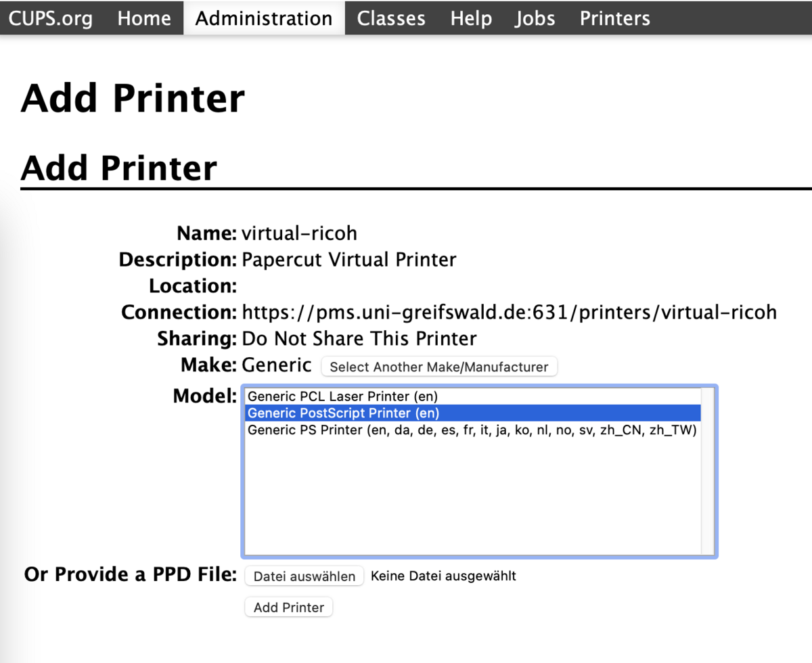Click the Add Printer submit button
Image resolution: width=812 pixels, height=663 pixels.
pos(289,608)
